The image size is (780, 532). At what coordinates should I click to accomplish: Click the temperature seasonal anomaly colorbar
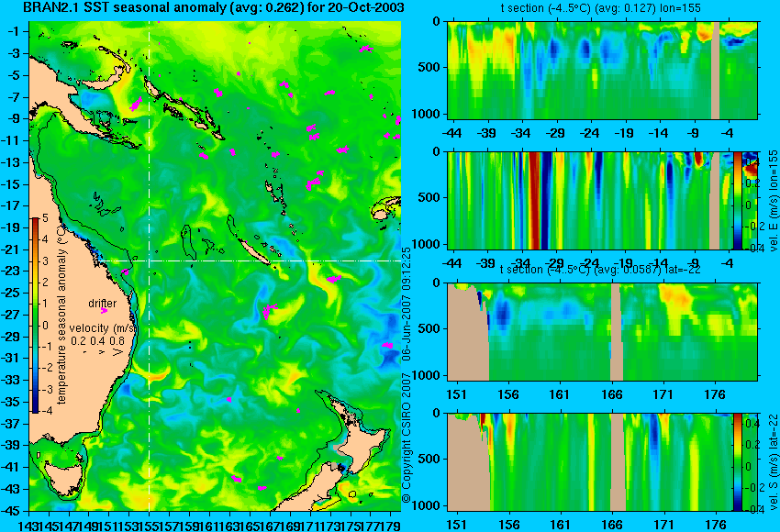click(36, 316)
